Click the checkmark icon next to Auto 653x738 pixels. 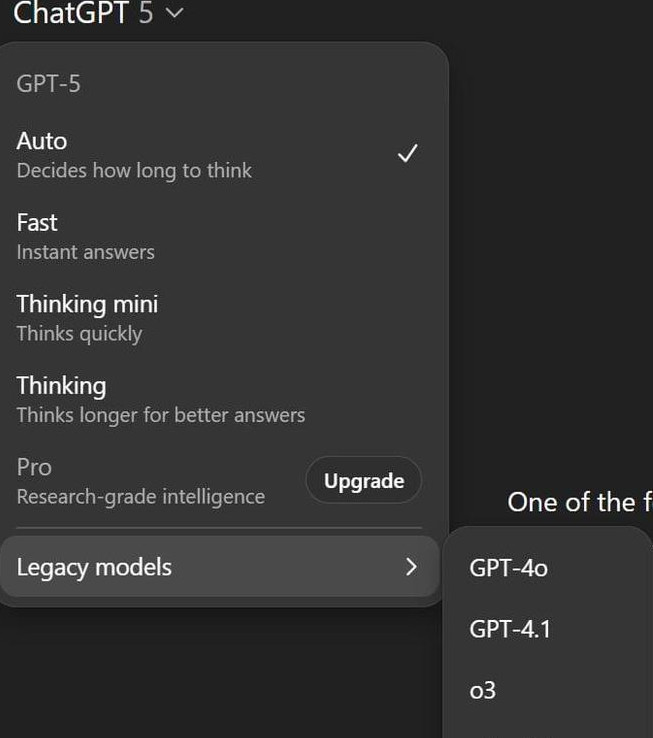click(x=407, y=153)
